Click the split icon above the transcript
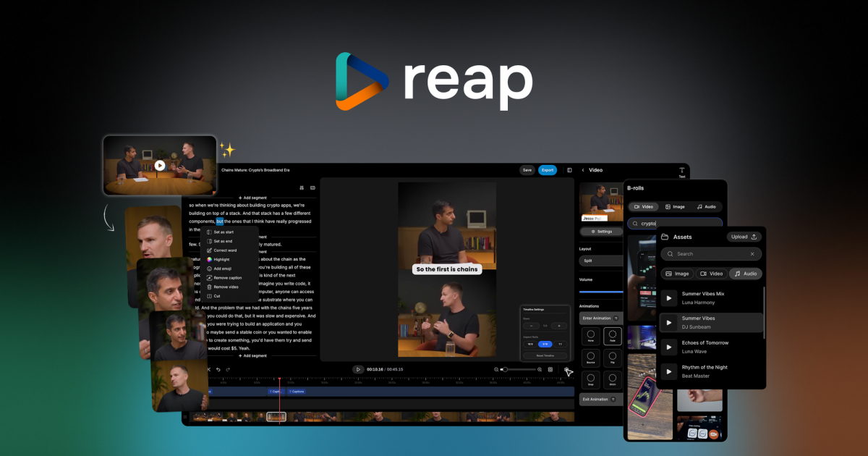The height and width of the screenshot is (456, 868). (x=302, y=187)
